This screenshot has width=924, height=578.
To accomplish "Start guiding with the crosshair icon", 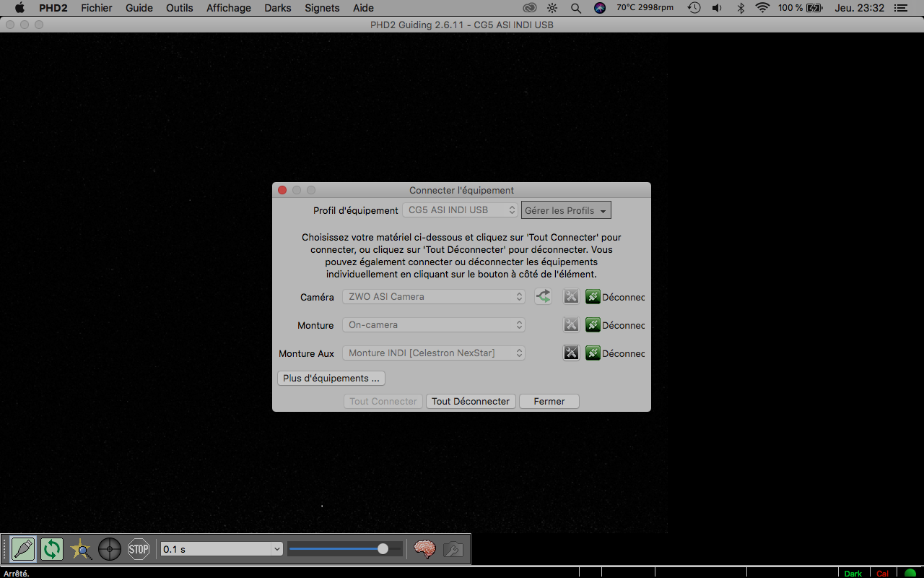I will pos(110,549).
